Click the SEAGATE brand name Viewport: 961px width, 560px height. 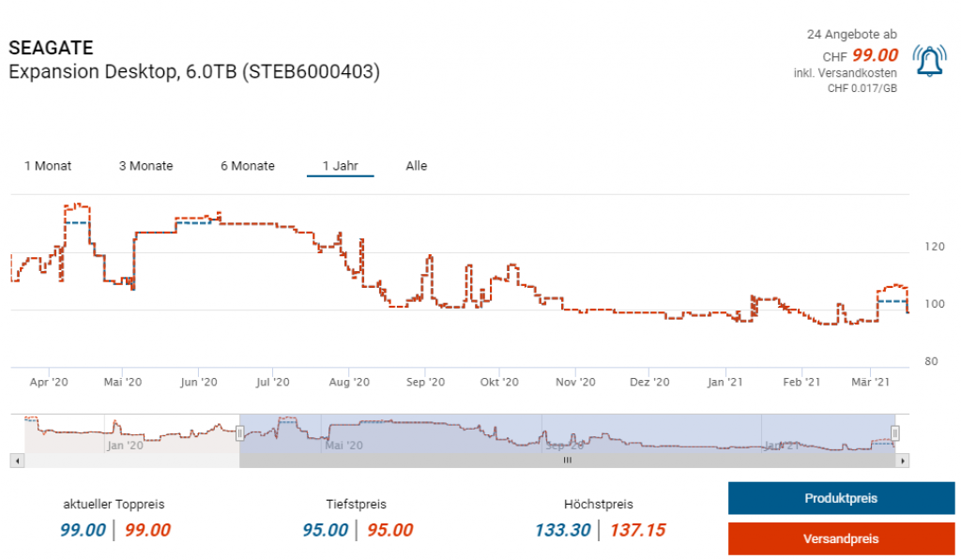(51, 48)
